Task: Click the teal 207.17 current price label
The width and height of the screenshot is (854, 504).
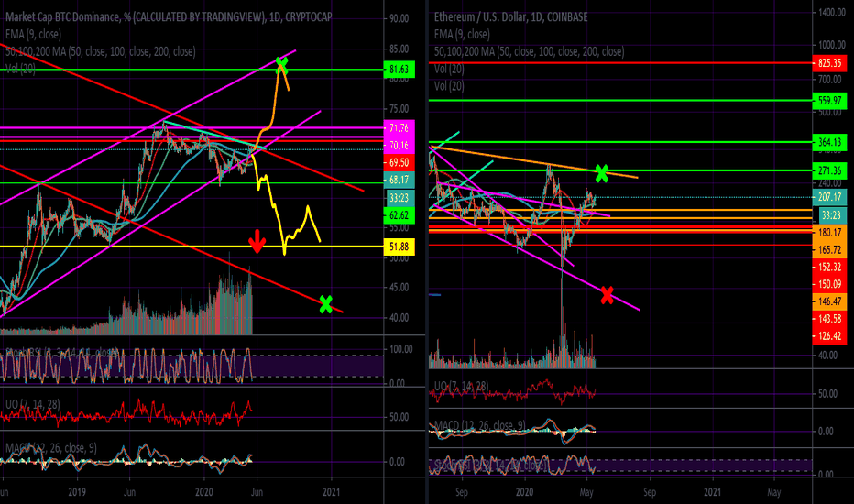Action: tap(829, 197)
